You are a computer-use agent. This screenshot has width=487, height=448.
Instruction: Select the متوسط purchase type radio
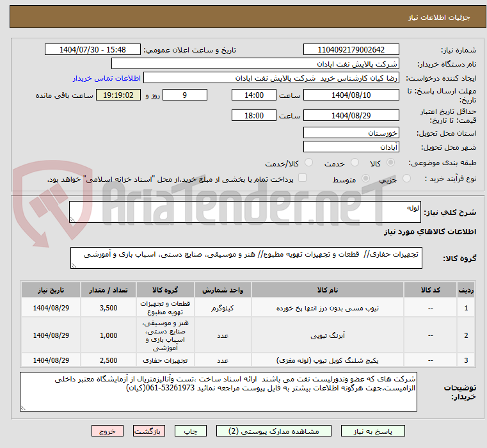[366, 179]
